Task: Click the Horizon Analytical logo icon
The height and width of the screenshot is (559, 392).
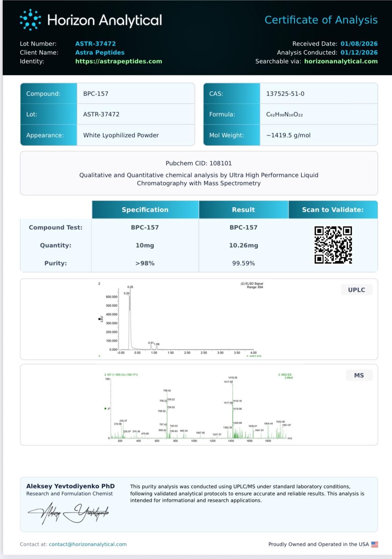Action: tap(30, 20)
